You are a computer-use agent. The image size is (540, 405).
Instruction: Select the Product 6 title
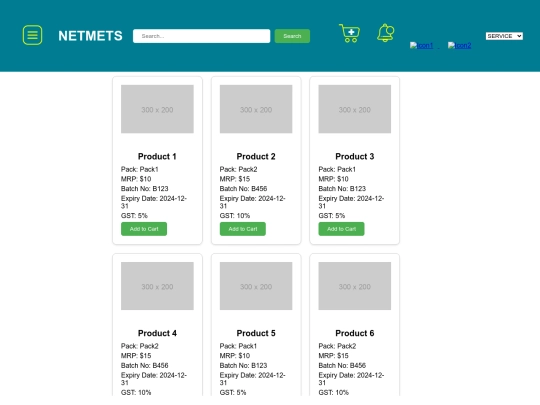(x=355, y=333)
